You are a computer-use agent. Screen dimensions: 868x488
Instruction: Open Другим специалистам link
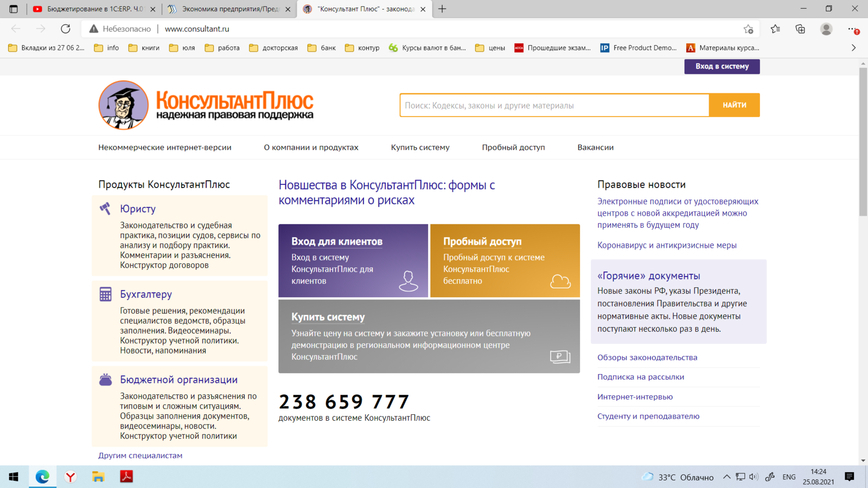point(141,455)
